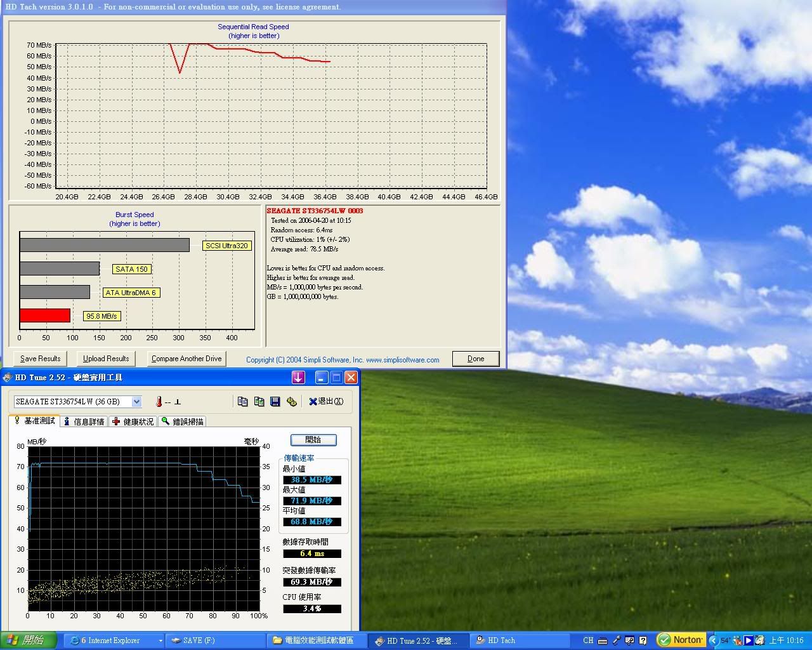Click the SEAGATE ST336754LW 0003 drive title
Screen dimensions: 812x650
[315, 211]
